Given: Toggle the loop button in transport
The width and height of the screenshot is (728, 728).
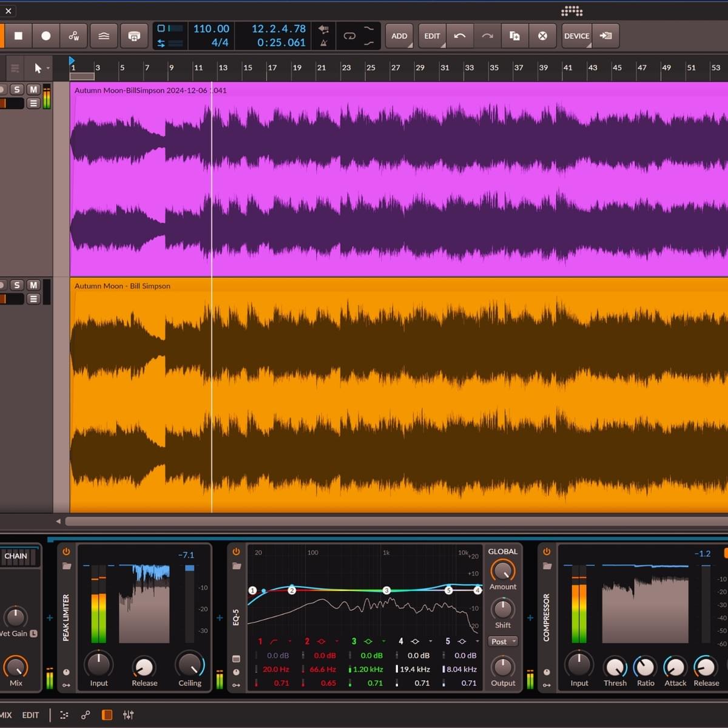Looking at the screenshot, I should pos(349,36).
